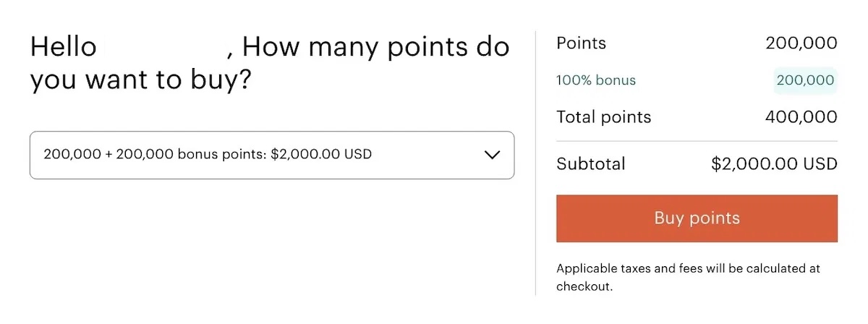Screen dimensions: 868x324
Task: Click the word "checkout." in the notice
Action: [584, 286]
